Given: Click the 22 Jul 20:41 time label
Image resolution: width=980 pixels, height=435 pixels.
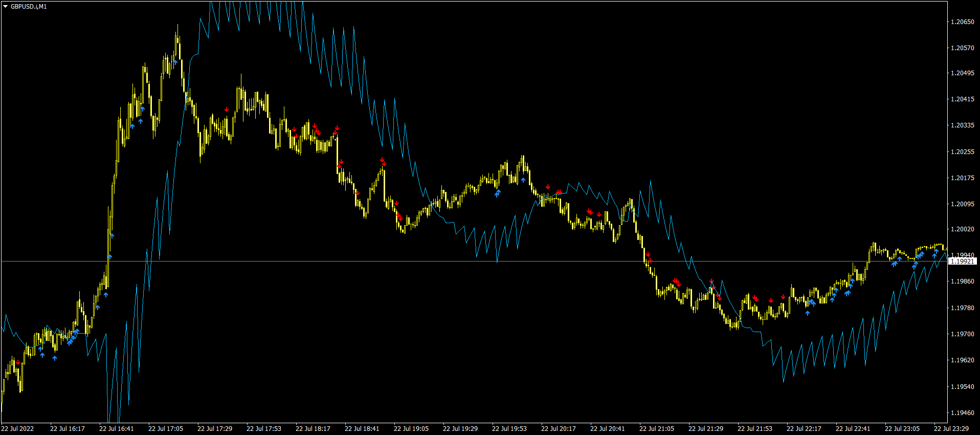Looking at the screenshot, I should pos(608,429).
